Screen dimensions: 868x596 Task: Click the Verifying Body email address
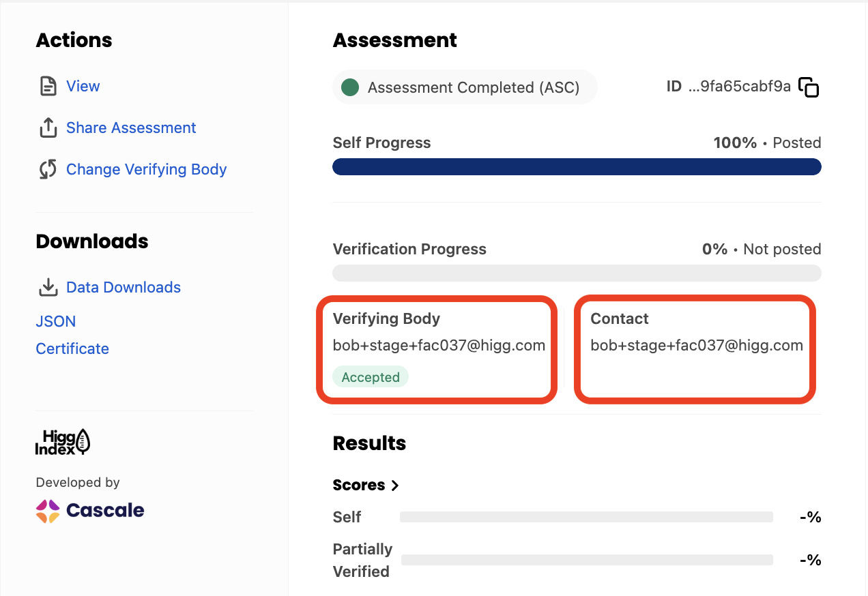point(439,346)
